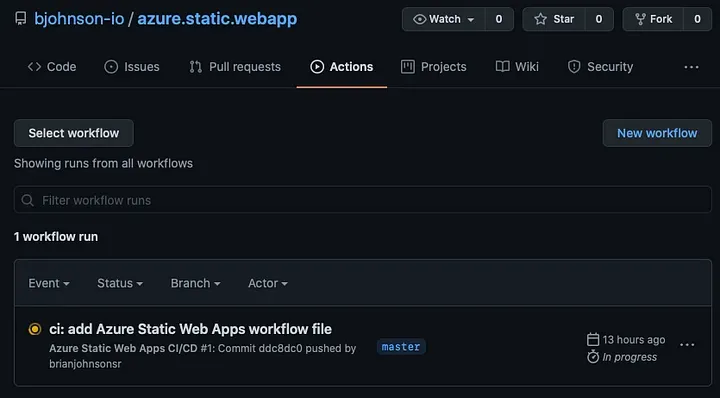Open the bjohnson-io owner link
The image size is (720, 398).
click(x=79, y=19)
